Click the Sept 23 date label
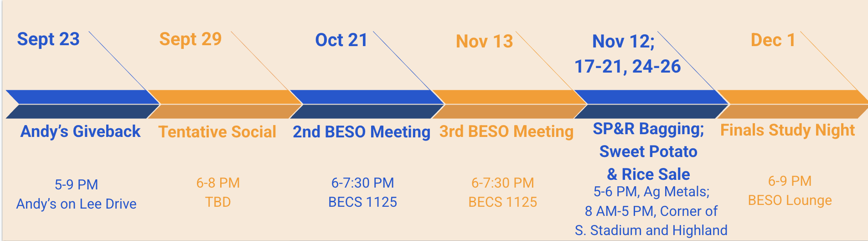868x241 pixels. coord(48,39)
